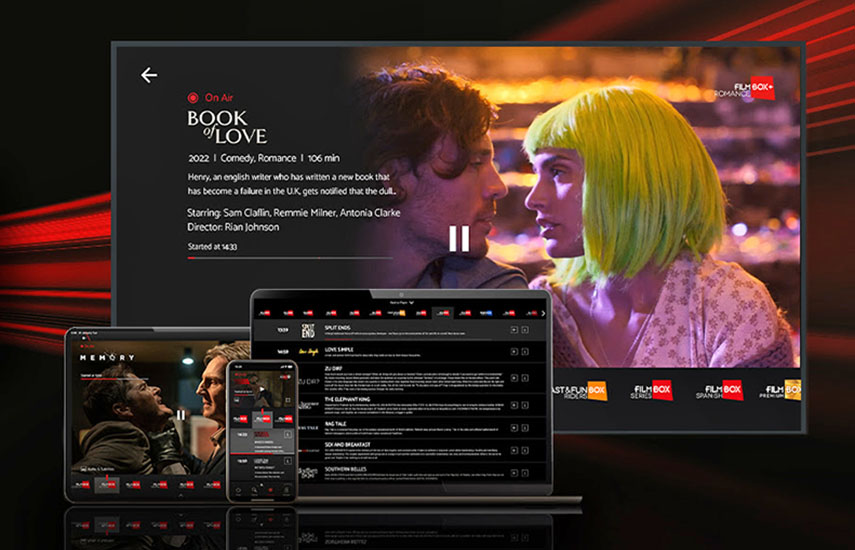Click the 'Comedy, Romance' genre text
The image size is (855, 550).
coord(258,158)
